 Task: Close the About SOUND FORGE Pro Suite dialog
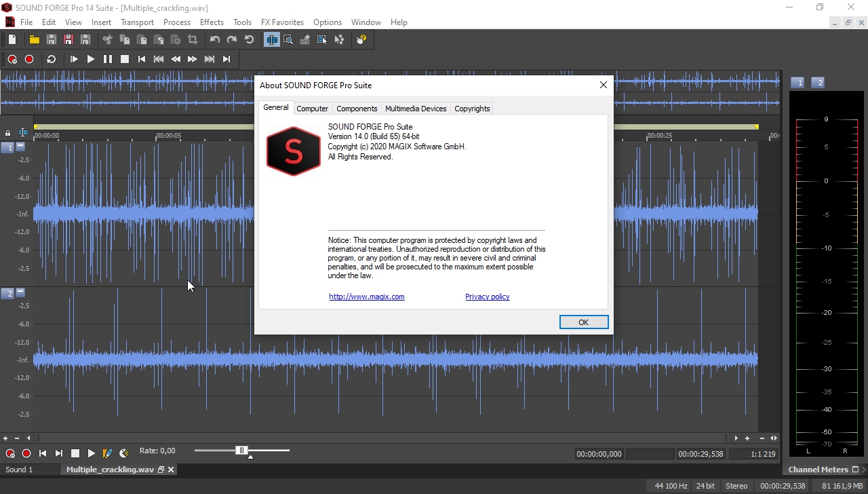pyautogui.click(x=603, y=85)
